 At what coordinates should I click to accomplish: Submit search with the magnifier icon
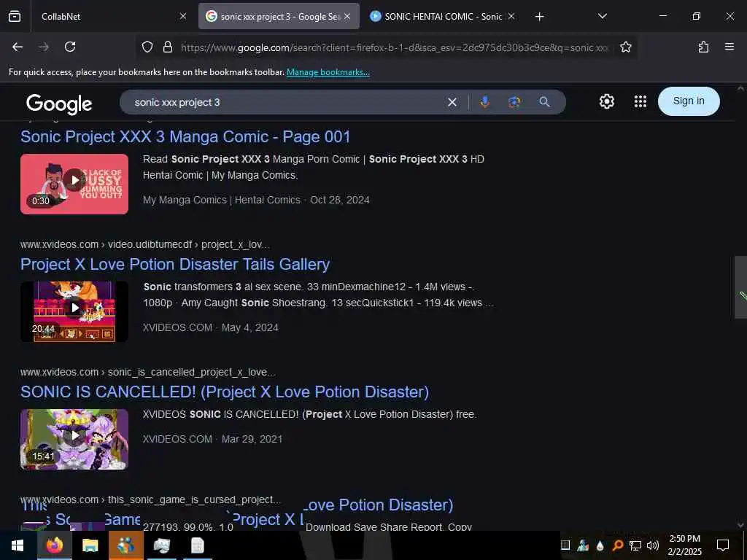tap(544, 102)
